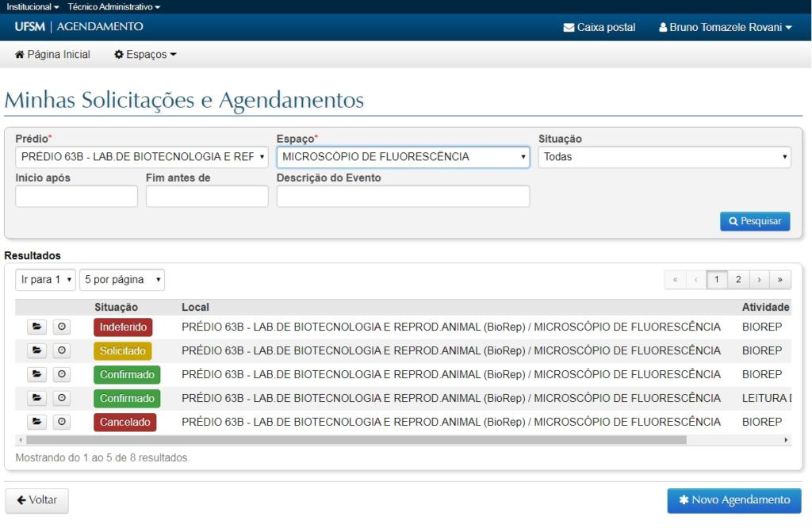This screenshot has height=528, width=812.
Task: Open folder icon in the Indeferido row
Action: click(37, 327)
